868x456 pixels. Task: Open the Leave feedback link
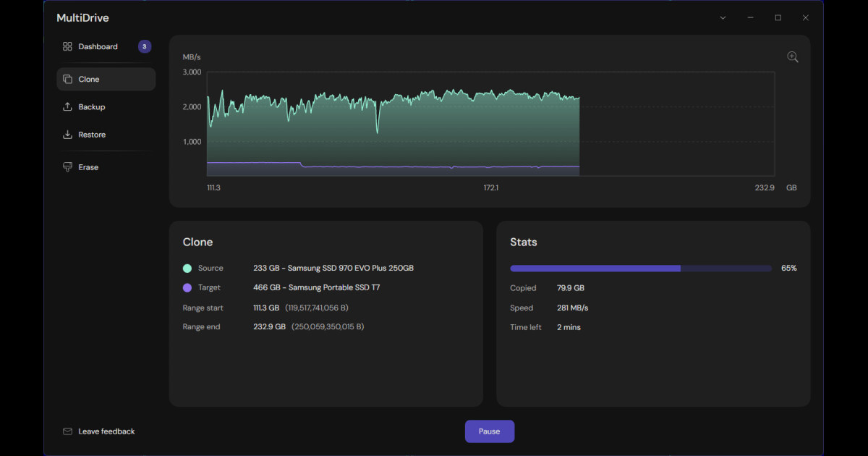tap(106, 431)
